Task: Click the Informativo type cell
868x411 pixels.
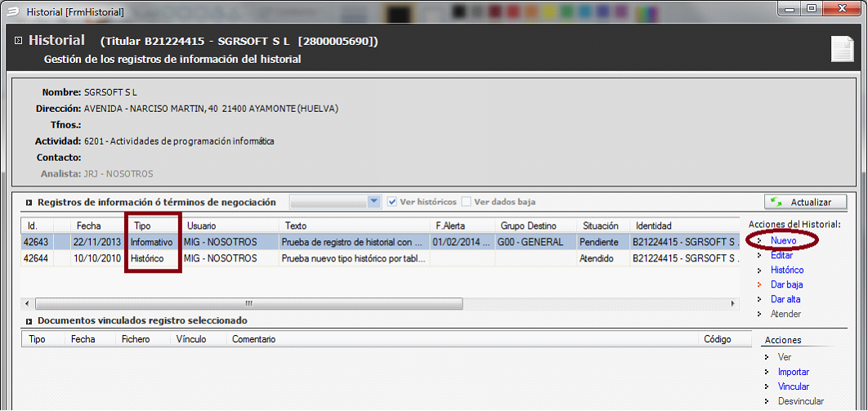Action: pyautogui.click(x=152, y=242)
